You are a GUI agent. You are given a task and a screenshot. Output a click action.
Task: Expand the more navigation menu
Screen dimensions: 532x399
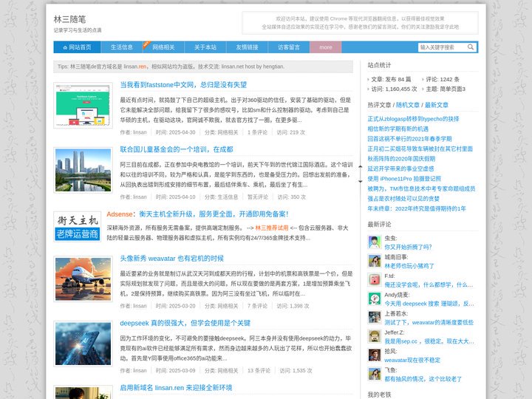click(x=326, y=47)
